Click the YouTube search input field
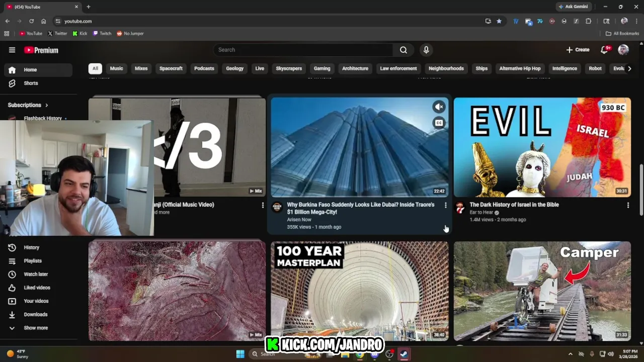This screenshot has height=362, width=644. 303,50
